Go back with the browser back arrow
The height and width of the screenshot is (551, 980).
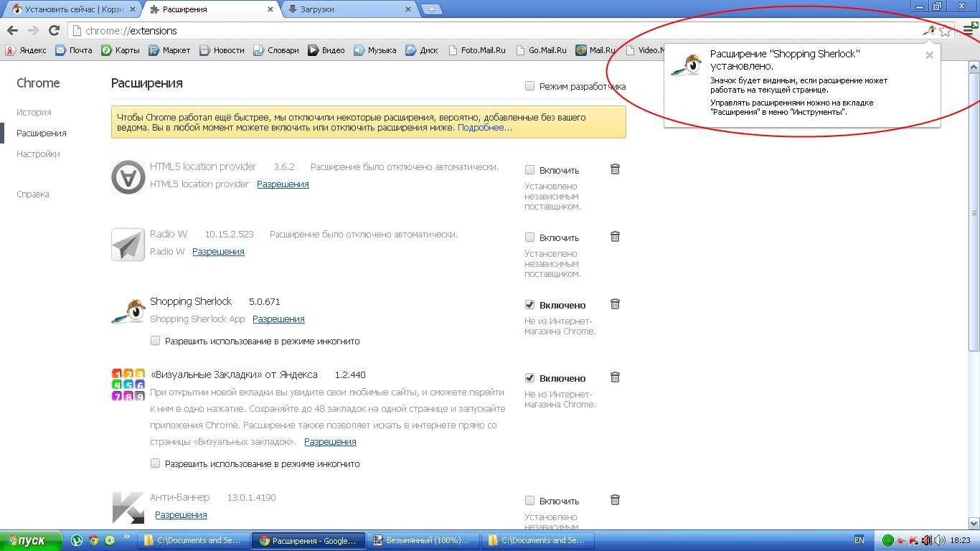click(x=12, y=30)
